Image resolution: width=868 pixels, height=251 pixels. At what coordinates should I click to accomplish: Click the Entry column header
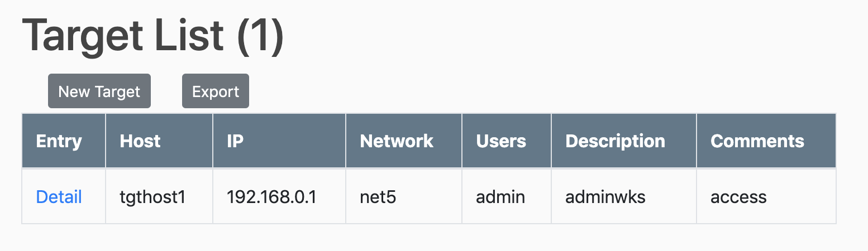[x=59, y=141]
